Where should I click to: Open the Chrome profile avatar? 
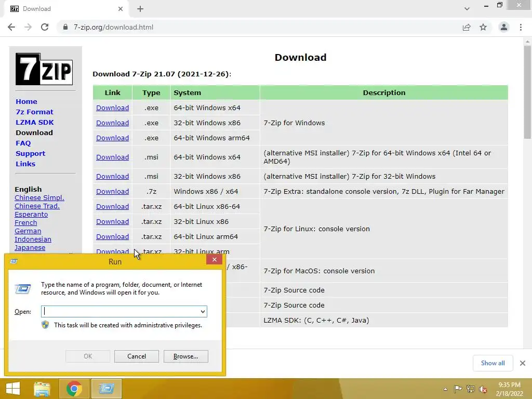click(x=504, y=27)
